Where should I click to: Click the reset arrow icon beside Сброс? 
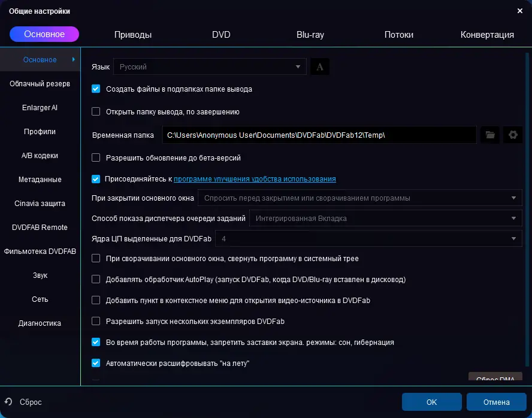8,402
